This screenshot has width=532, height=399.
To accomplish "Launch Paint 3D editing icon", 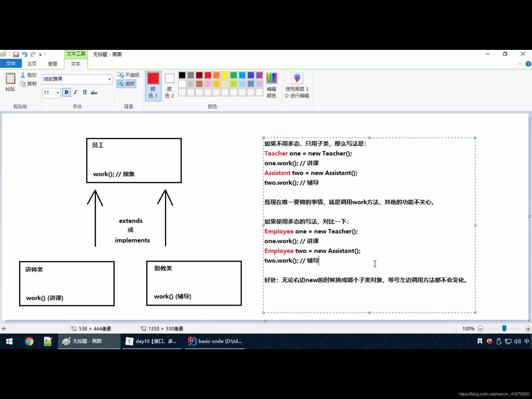I will point(297,78).
